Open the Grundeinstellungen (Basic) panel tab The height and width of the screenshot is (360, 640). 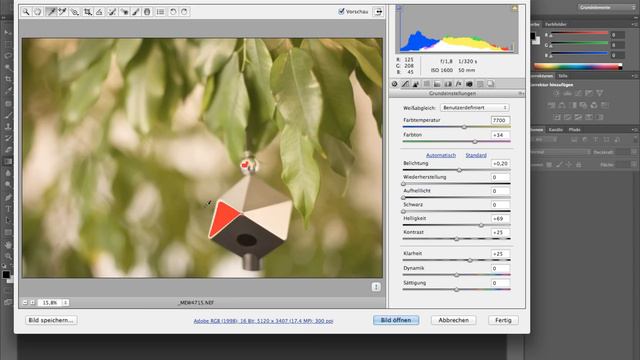point(394,84)
